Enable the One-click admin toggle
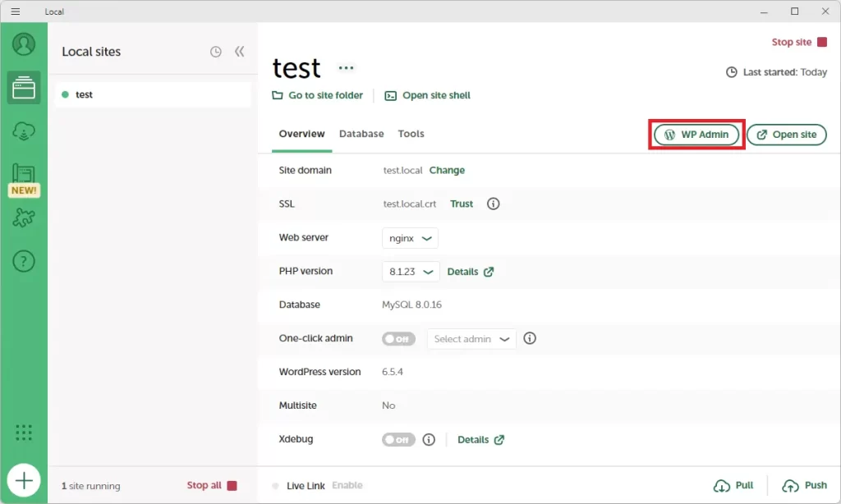841x504 pixels. click(x=398, y=339)
